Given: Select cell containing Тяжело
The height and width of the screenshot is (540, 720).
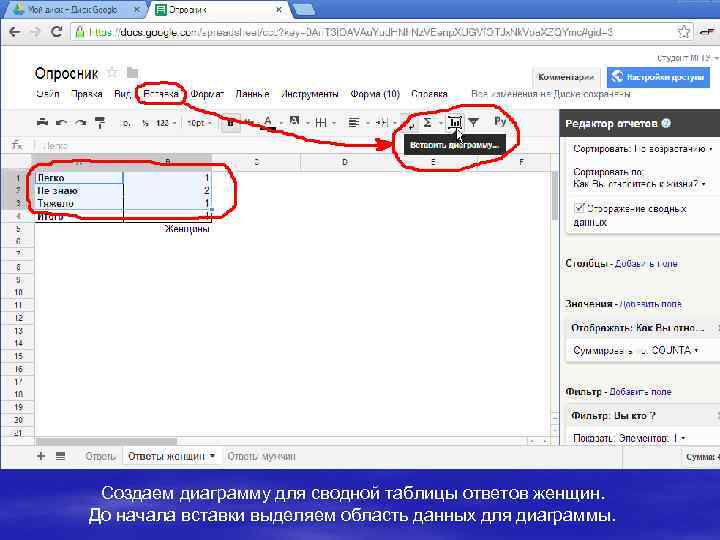Looking at the screenshot, I should (x=79, y=203).
